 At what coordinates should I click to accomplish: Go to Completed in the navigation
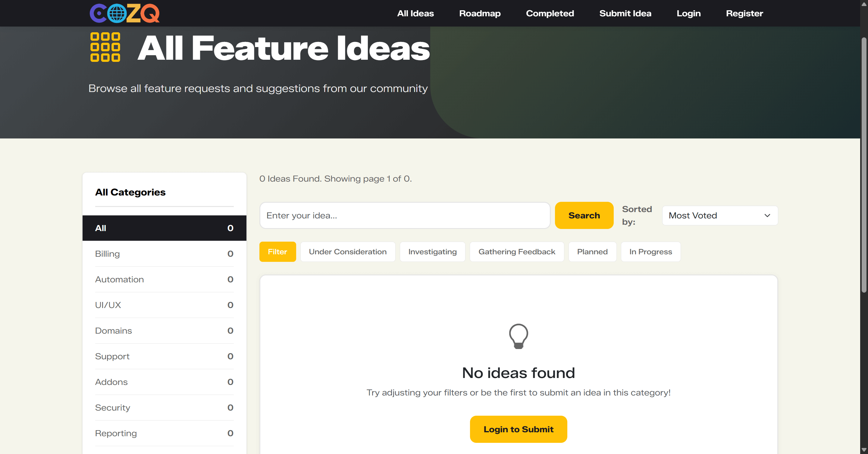(550, 14)
